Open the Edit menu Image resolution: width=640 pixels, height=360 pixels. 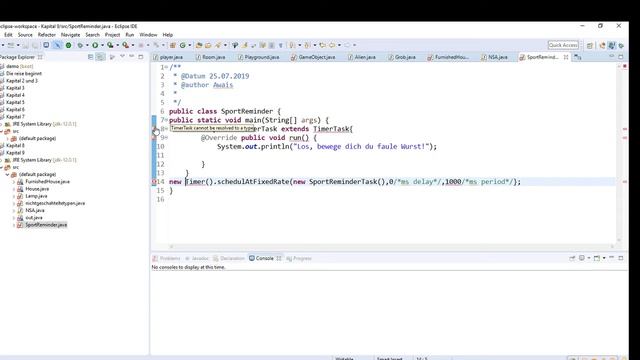8,35
